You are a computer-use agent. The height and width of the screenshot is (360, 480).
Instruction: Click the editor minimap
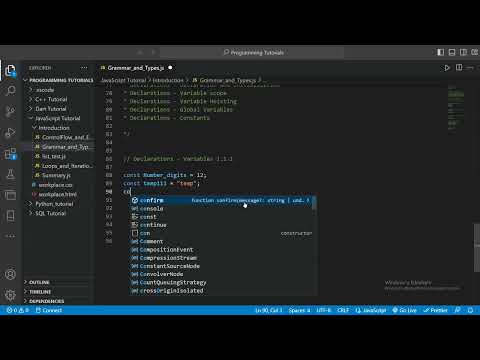456,109
